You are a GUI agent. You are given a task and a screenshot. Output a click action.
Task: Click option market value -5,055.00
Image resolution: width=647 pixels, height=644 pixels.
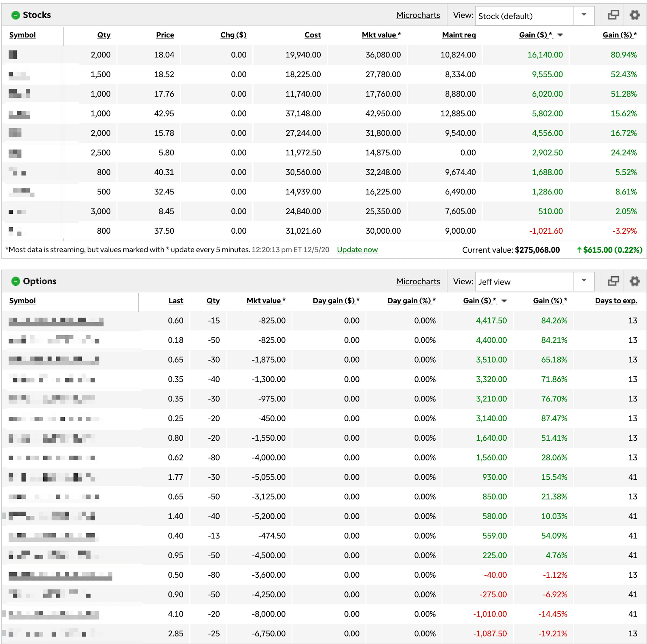[x=269, y=477]
